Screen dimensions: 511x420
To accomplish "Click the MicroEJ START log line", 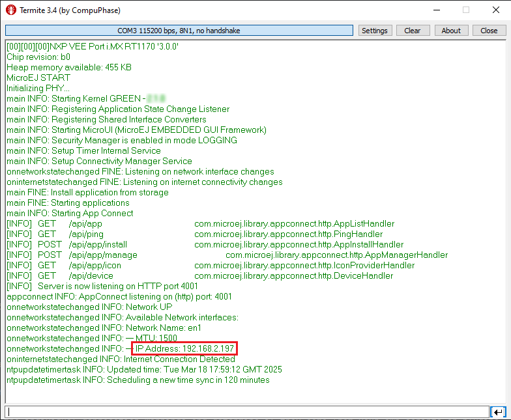I will click(x=38, y=77).
